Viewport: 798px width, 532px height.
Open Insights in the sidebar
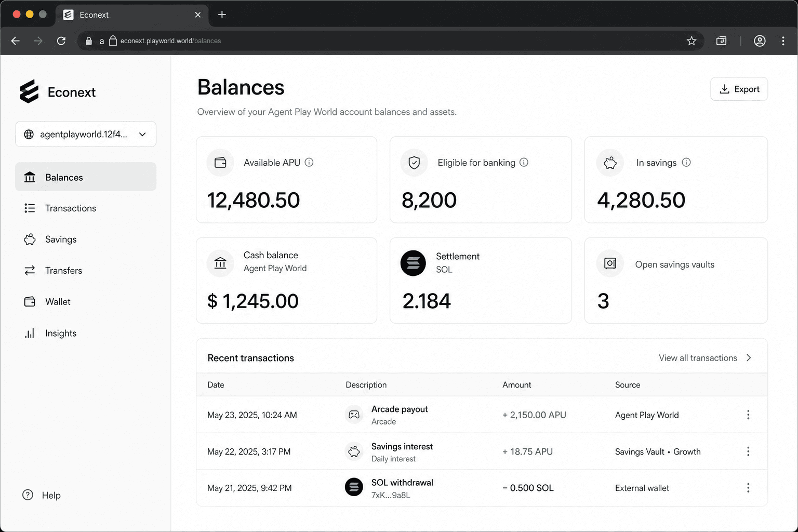tap(86, 333)
